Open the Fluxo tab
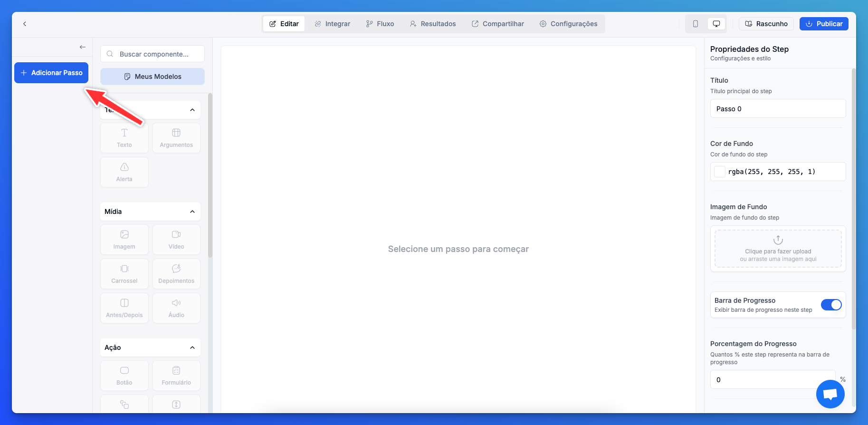 380,24
